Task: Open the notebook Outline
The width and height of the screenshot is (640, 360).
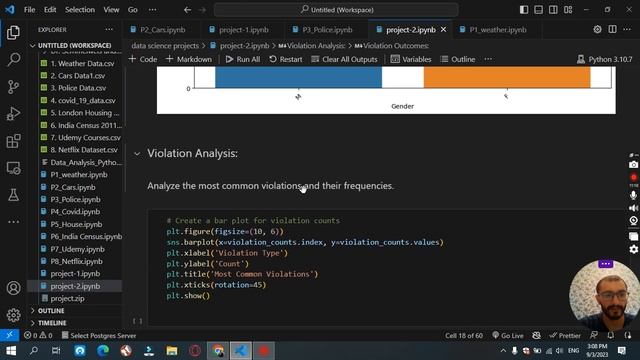Action: coord(458,59)
